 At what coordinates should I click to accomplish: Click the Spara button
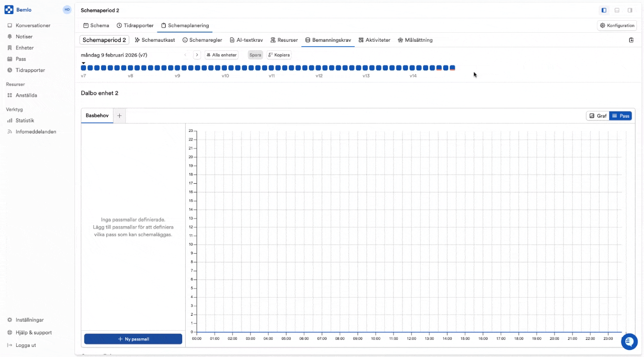256,55
